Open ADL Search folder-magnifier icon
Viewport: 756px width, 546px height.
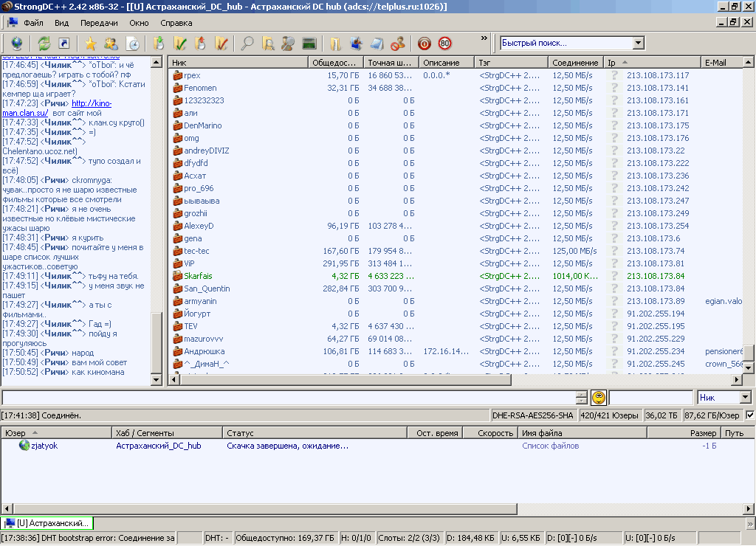click(268, 44)
